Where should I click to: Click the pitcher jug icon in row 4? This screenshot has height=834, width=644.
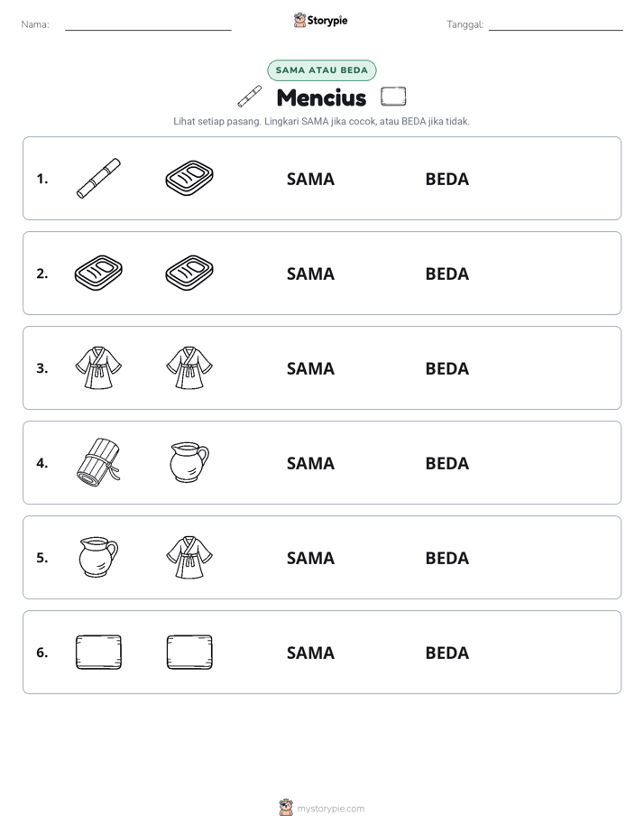[x=189, y=463]
